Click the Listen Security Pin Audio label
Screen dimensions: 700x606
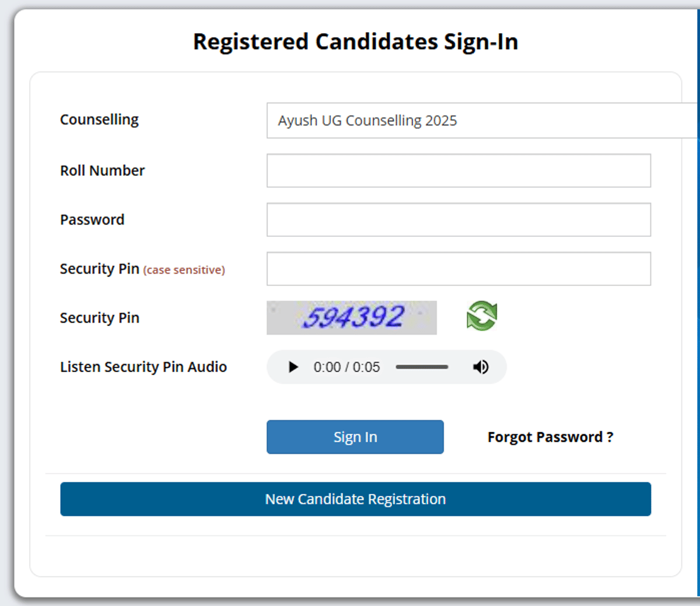click(143, 367)
